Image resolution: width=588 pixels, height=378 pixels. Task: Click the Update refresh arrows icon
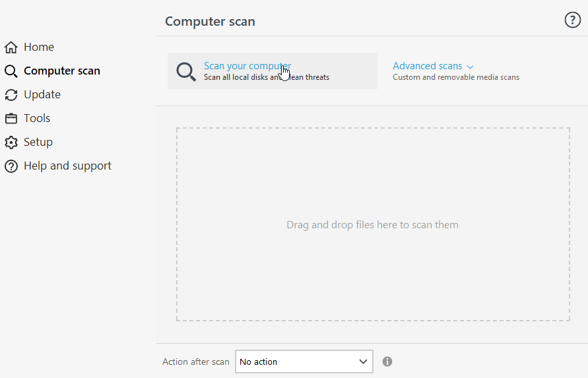11,95
